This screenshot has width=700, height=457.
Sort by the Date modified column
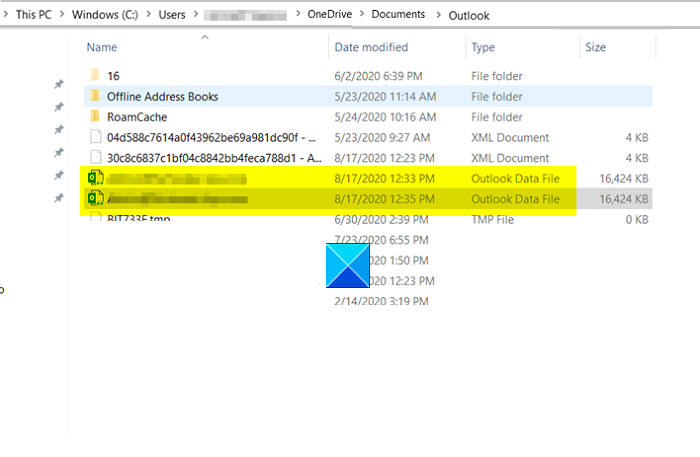tap(371, 47)
